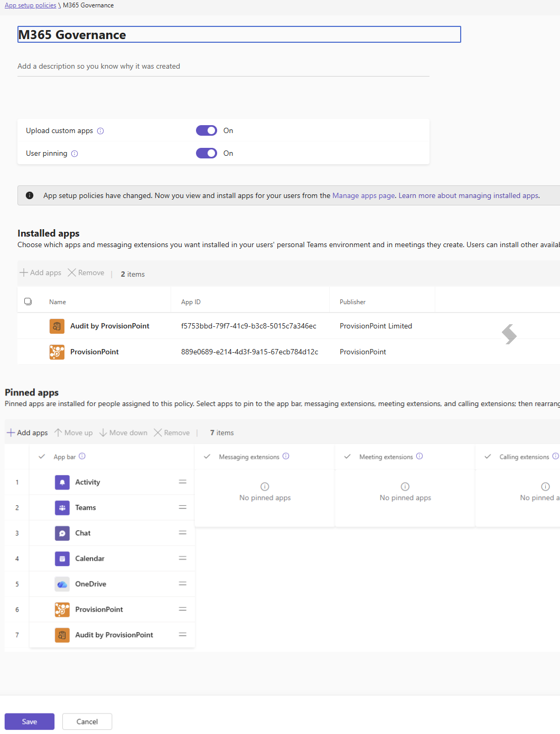This screenshot has height=734, width=560.
Task: Click the Activity app icon
Action: (62, 482)
